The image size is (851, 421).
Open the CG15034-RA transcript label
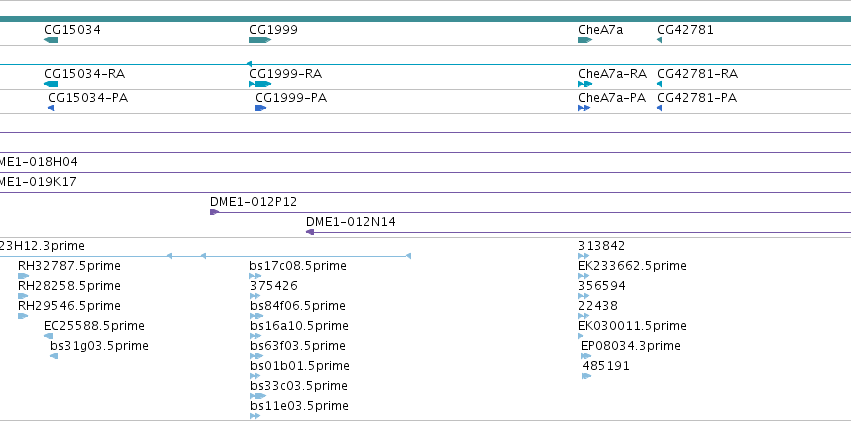point(85,74)
